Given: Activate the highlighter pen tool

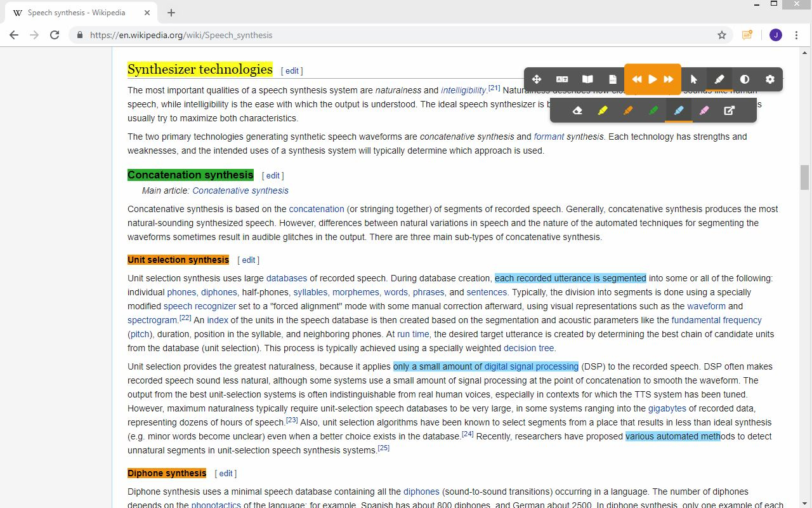Looking at the screenshot, I should point(719,79).
